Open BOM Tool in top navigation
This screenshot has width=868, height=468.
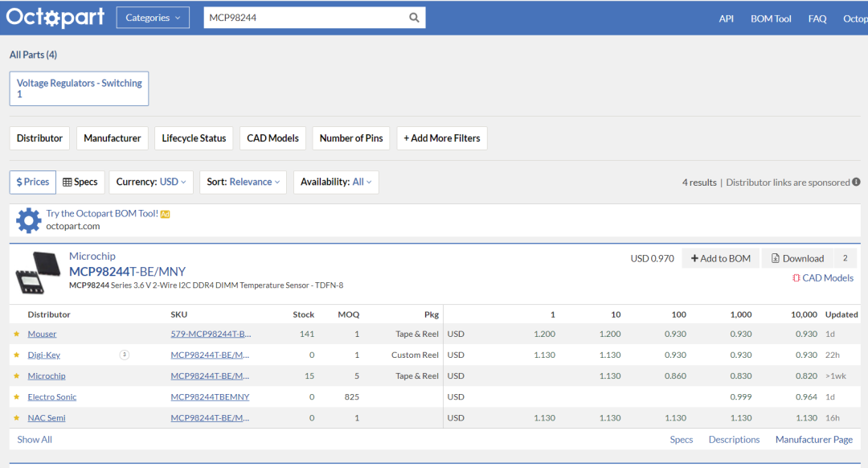coord(771,18)
